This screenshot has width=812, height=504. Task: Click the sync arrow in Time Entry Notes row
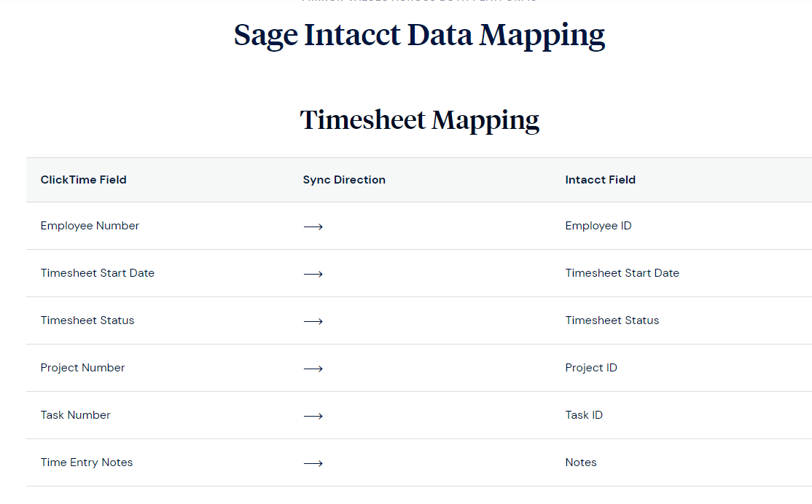[x=313, y=463]
